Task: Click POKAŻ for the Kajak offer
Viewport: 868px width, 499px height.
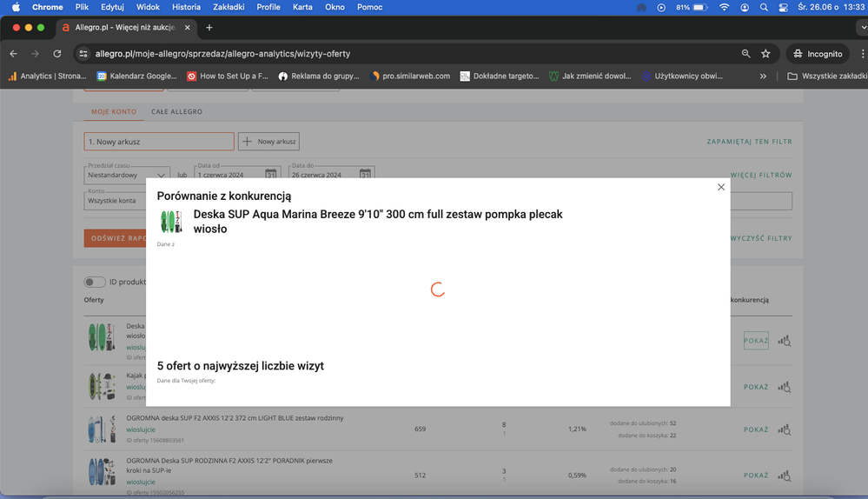Action: tap(756, 387)
